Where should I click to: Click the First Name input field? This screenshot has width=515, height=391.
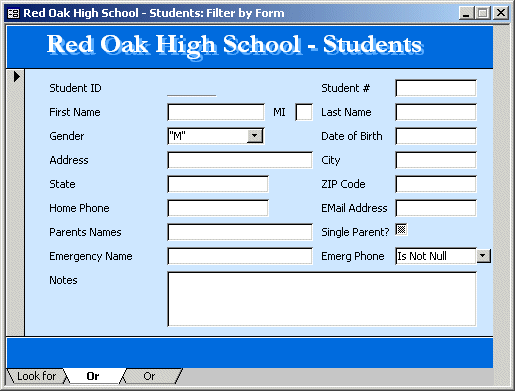[x=216, y=112]
